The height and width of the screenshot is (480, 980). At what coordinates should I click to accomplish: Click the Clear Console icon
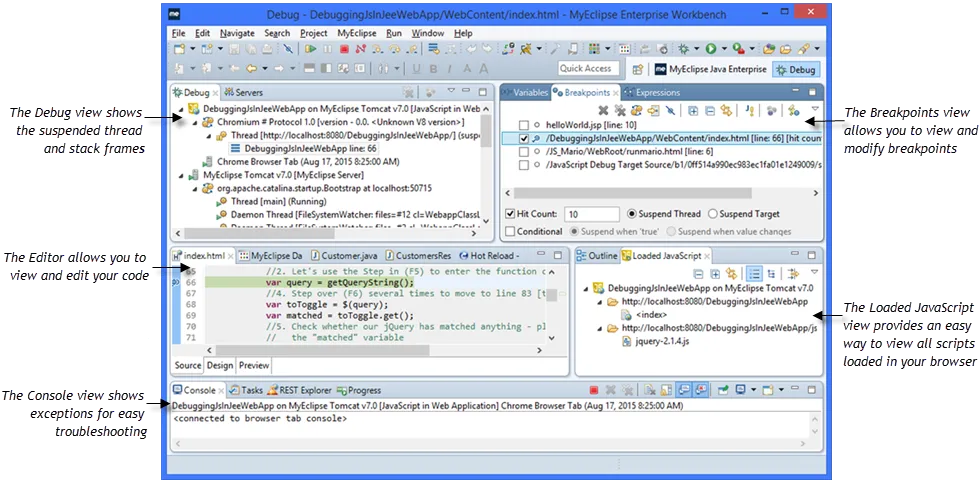tap(650, 390)
